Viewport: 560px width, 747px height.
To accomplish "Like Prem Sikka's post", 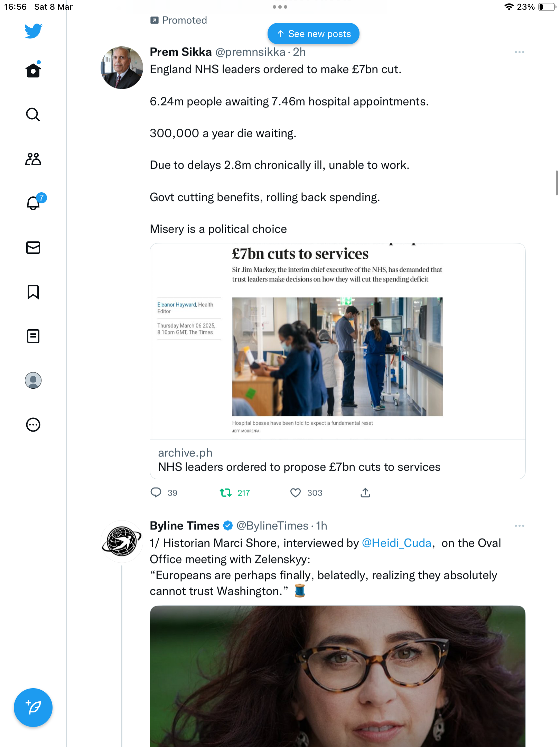I will 296,492.
